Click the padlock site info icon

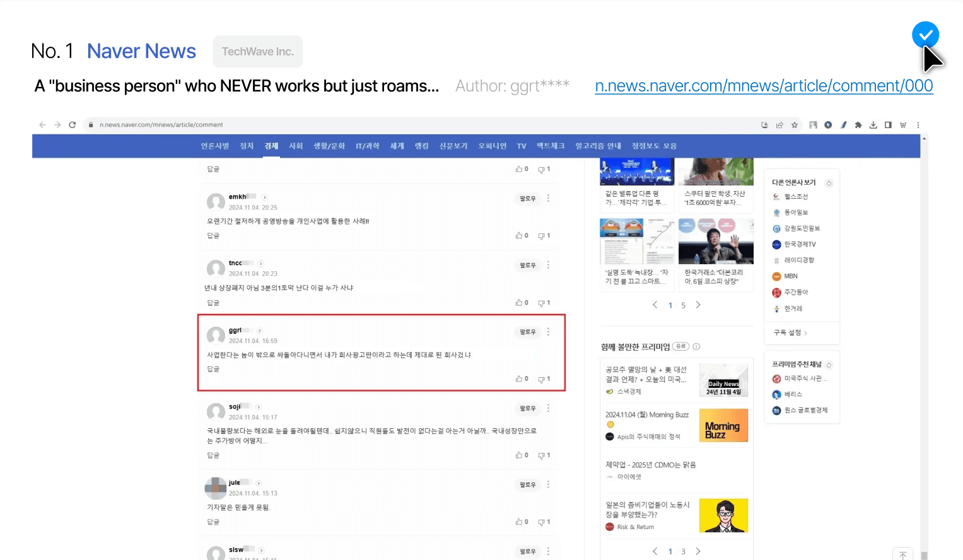point(91,125)
